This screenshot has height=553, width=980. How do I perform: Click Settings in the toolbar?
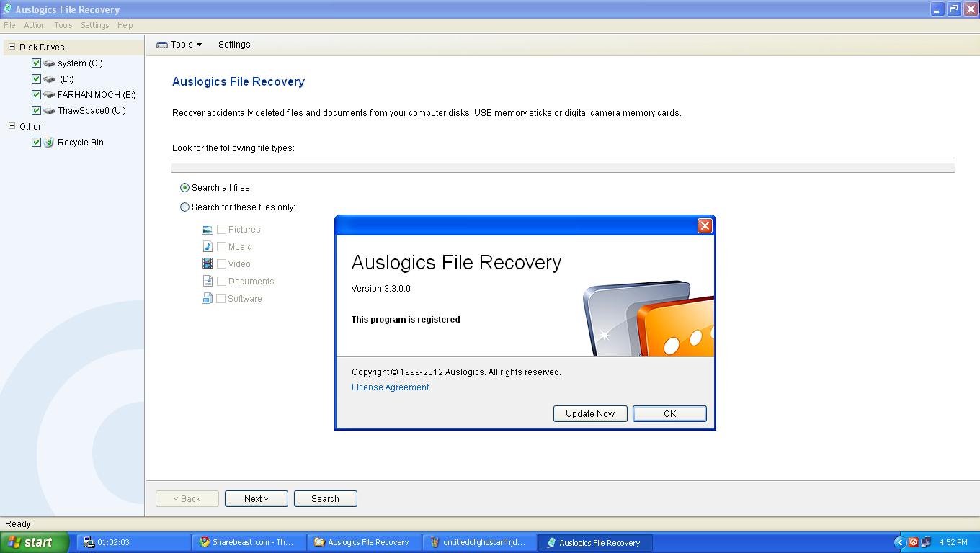(x=234, y=45)
